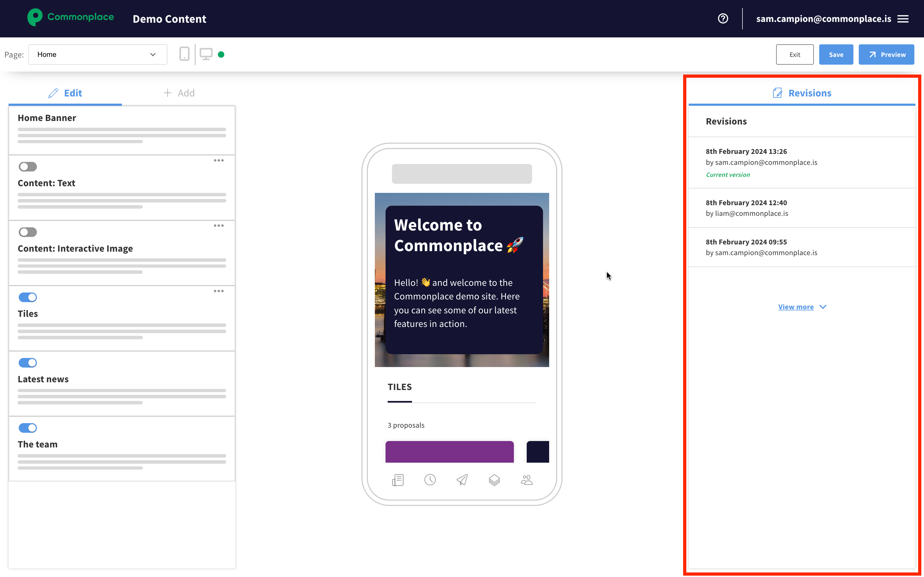
Task: Open Preview in new window
Action: [x=886, y=54]
